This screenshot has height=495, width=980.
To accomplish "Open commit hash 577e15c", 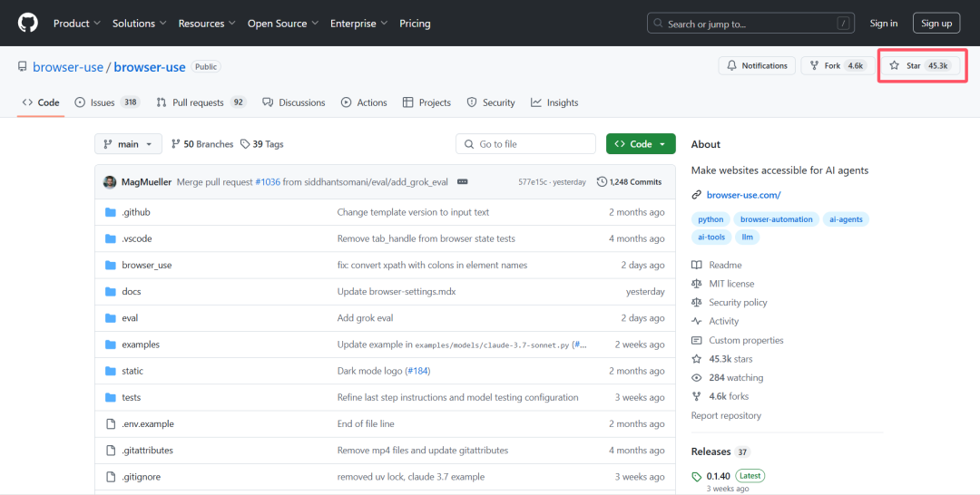I will click(533, 182).
